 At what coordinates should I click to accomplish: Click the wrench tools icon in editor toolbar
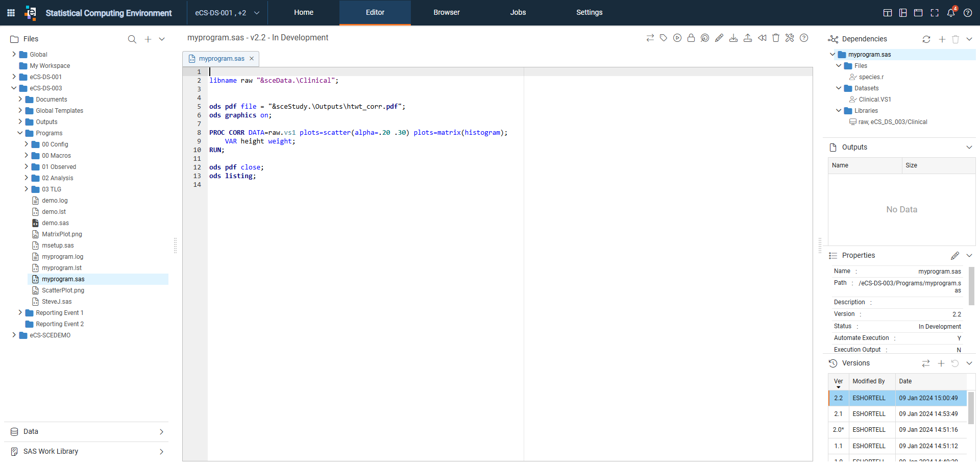(790, 38)
